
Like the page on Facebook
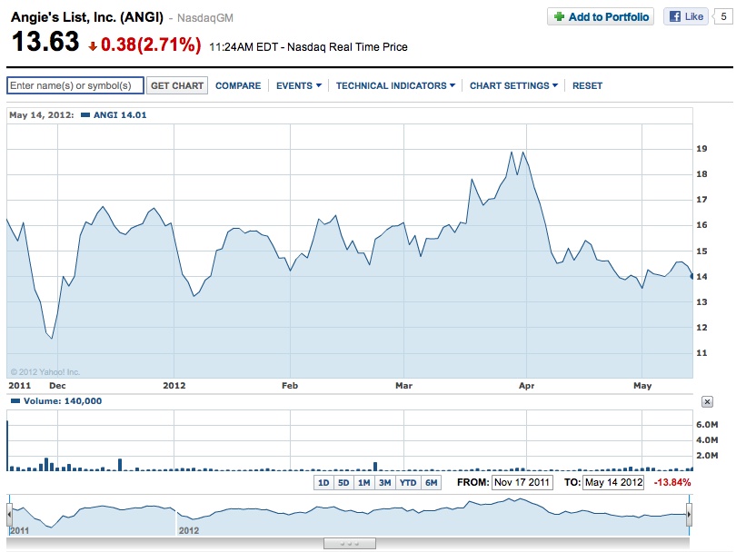(x=686, y=17)
